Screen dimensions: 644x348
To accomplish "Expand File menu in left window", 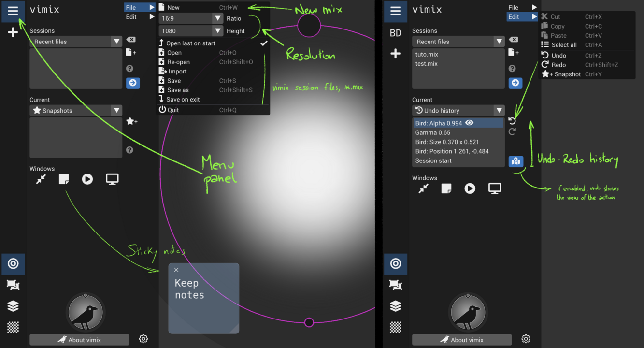I will (x=140, y=7).
